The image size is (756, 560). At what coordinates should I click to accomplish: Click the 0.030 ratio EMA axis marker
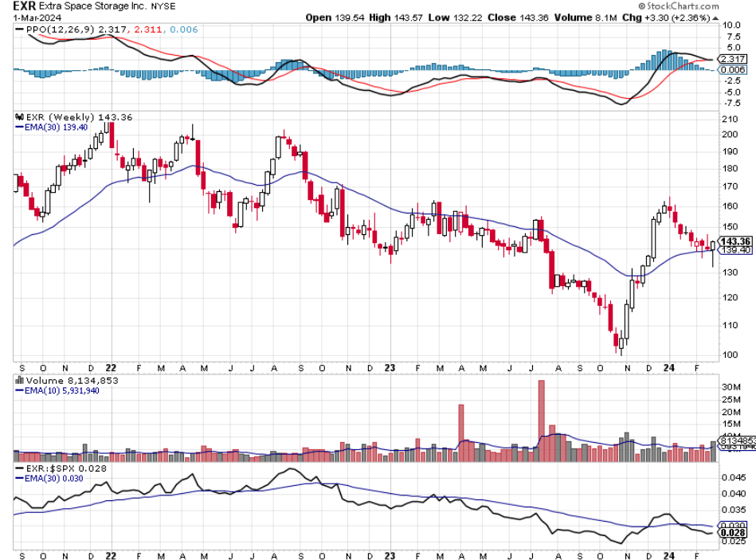pos(732,525)
